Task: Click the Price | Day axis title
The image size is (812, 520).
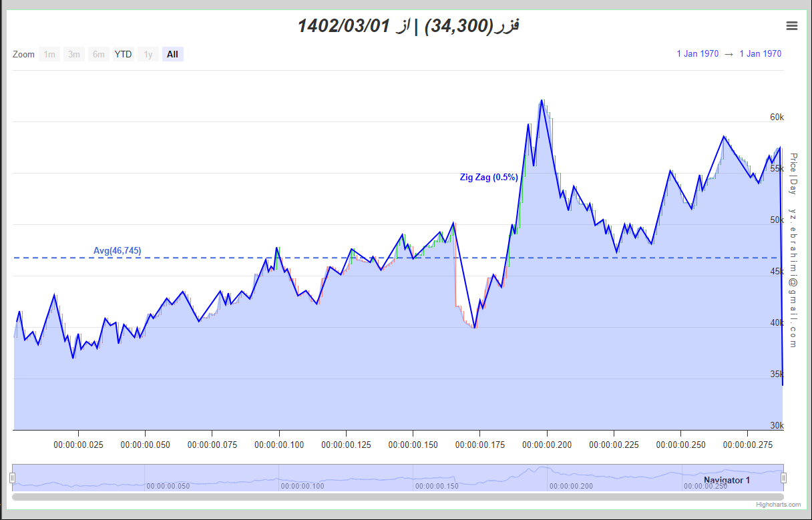Action: (793, 174)
